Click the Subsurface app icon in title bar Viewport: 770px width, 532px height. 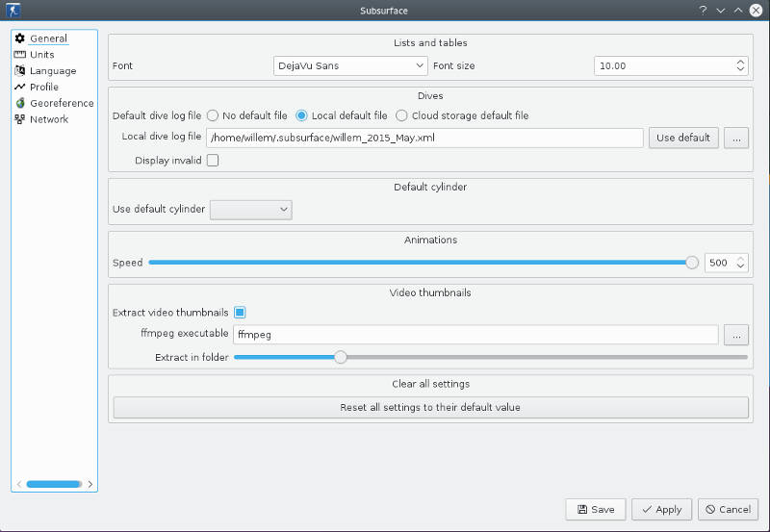[13, 10]
